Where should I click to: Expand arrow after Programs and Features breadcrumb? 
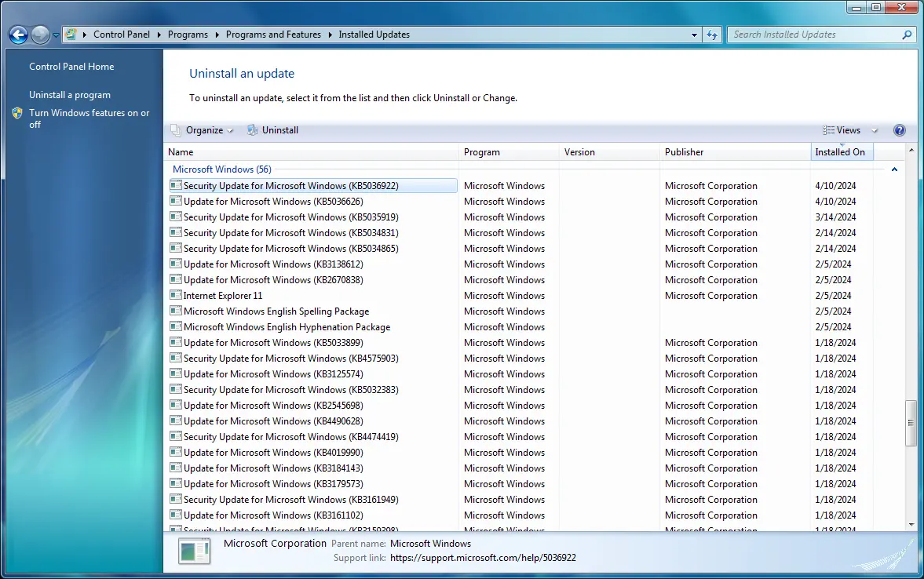point(330,35)
